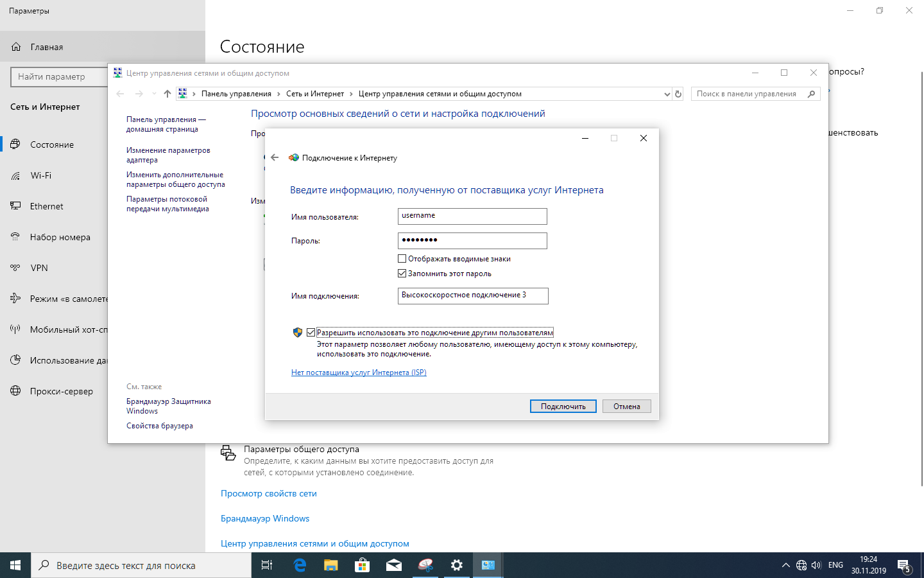Screen dimensions: 924x578
Task: Click the back arrow in connection wizard
Action: [x=275, y=157]
